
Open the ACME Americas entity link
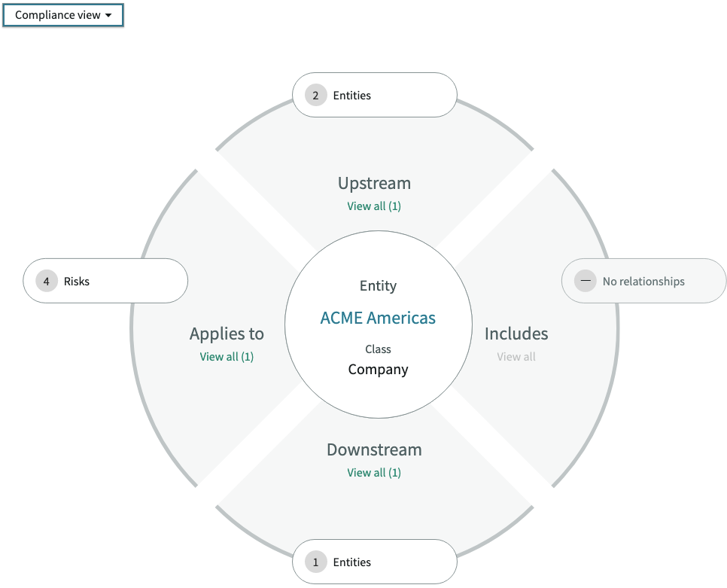378,318
